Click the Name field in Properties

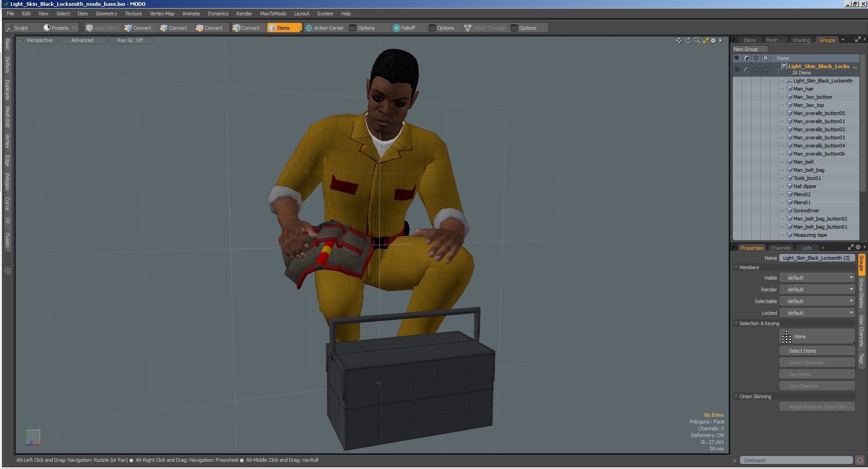(x=817, y=258)
